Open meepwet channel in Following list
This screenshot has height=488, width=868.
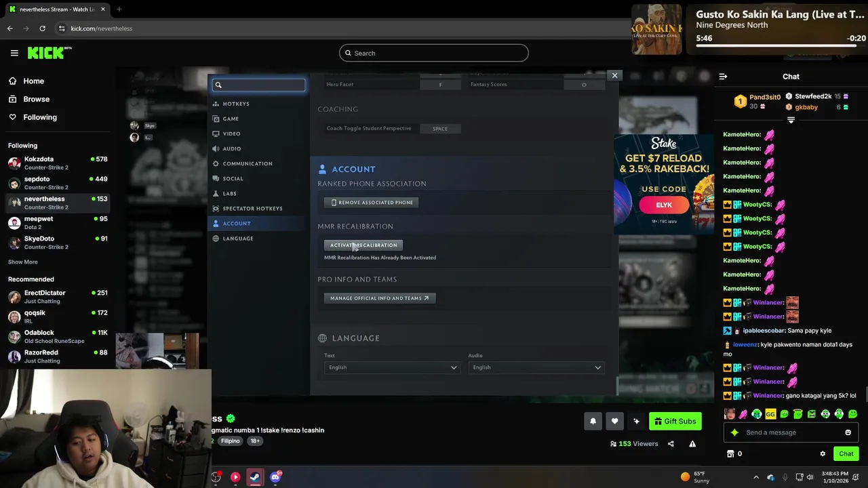point(58,222)
